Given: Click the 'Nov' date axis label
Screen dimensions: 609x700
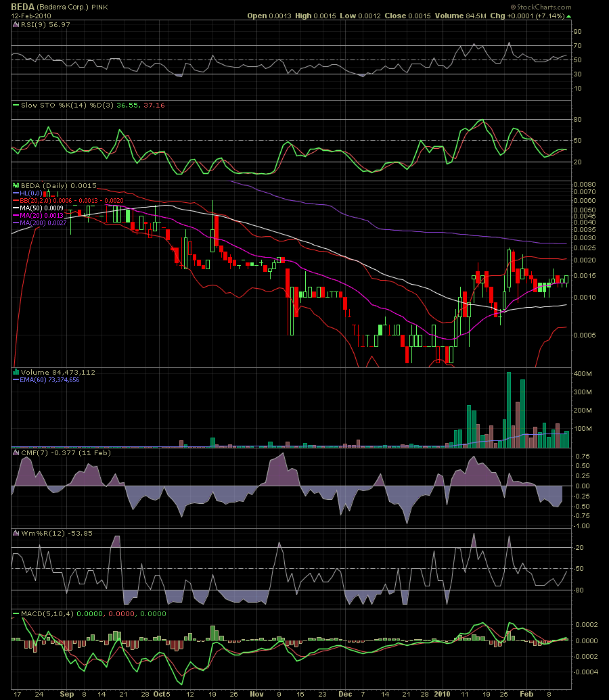Looking at the screenshot, I should 256,694.
